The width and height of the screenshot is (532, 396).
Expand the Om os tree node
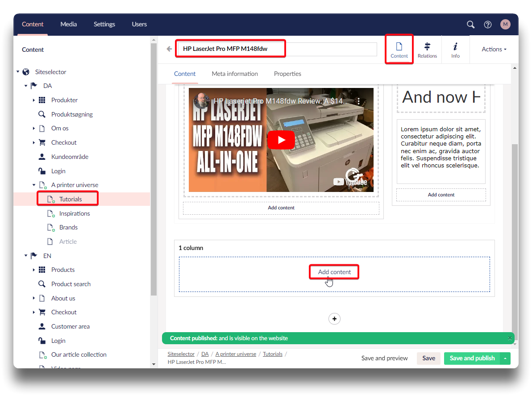point(33,128)
